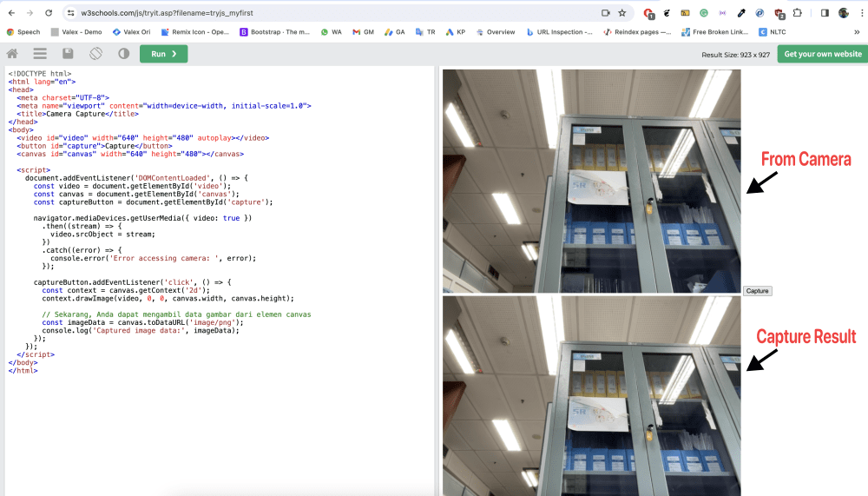Open the eyedropper color picker extension
Viewport: 868px width, 496px height.
[741, 13]
